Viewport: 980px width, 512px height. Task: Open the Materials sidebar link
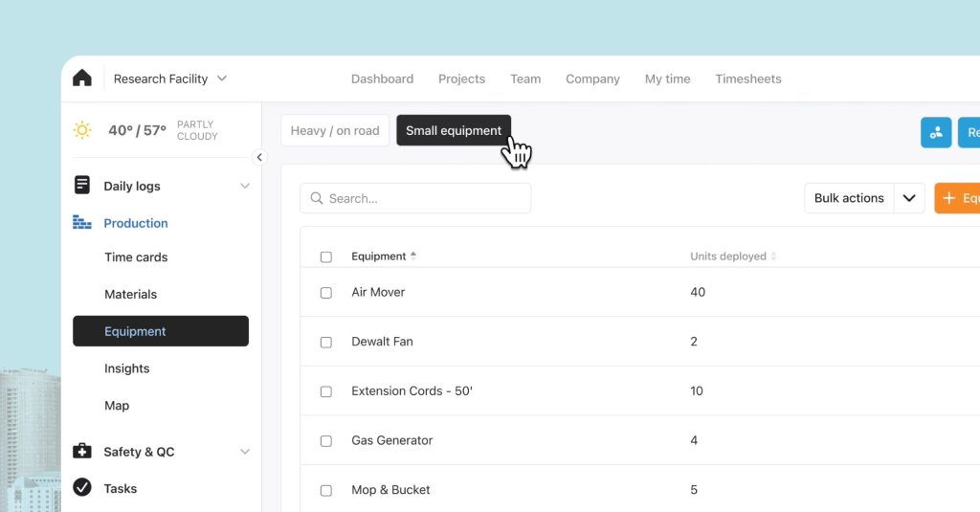[x=130, y=294]
